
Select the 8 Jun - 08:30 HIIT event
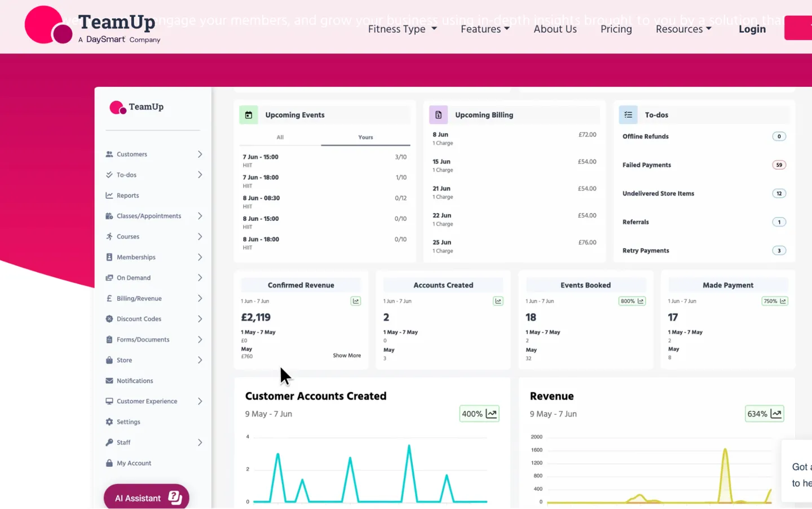point(325,202)
